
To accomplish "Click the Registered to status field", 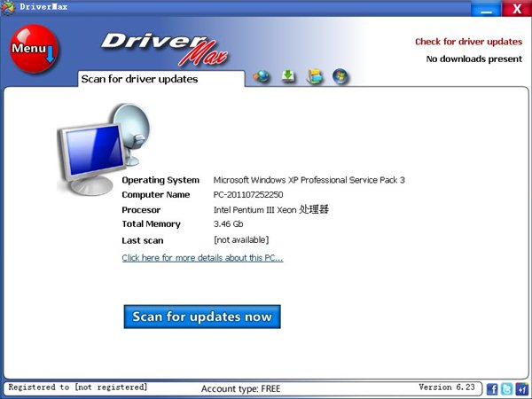I will 78,387.
